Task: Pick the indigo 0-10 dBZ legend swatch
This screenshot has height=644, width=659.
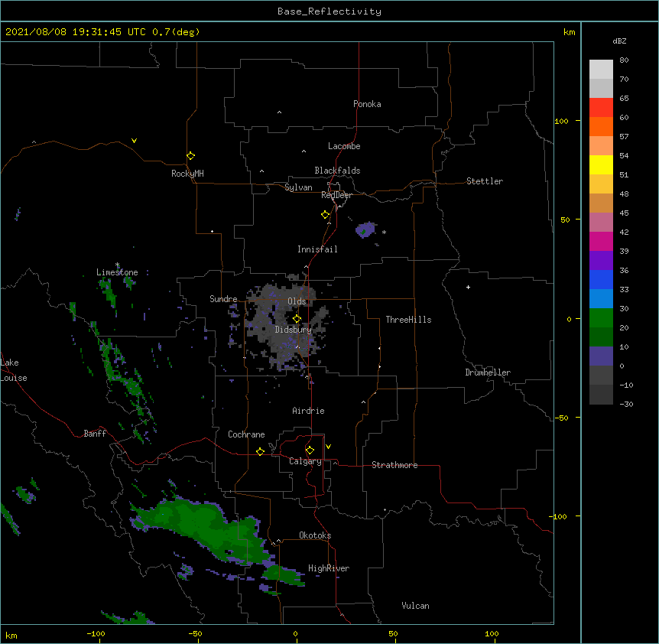Action: click(x=601, y=356)
